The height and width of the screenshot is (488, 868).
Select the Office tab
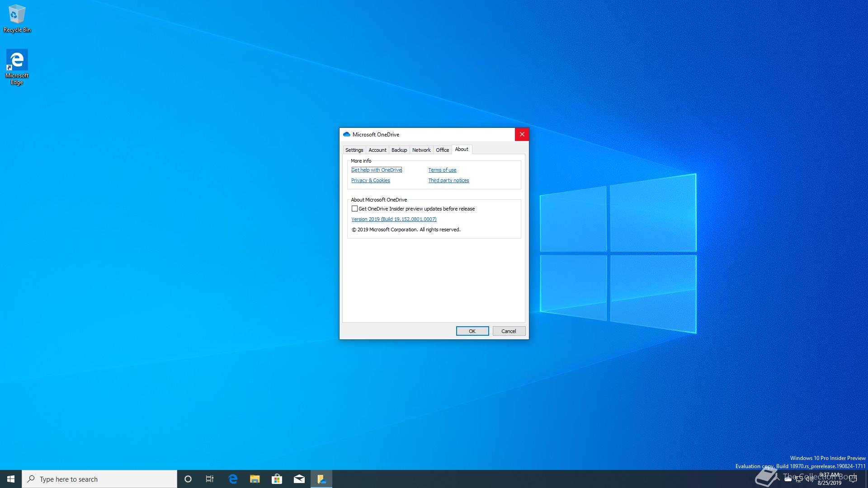pos(443,150)
